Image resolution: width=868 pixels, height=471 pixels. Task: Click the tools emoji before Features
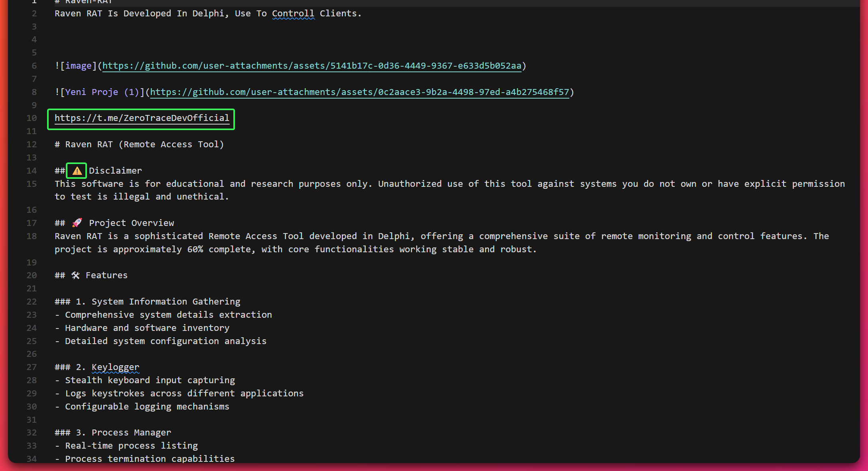[x=75, y=275]
